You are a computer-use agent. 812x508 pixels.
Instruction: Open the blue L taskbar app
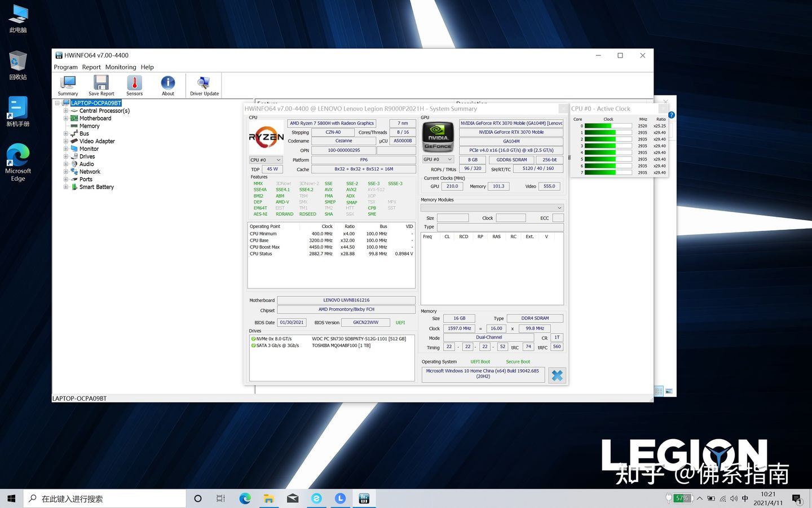[340, 498]
